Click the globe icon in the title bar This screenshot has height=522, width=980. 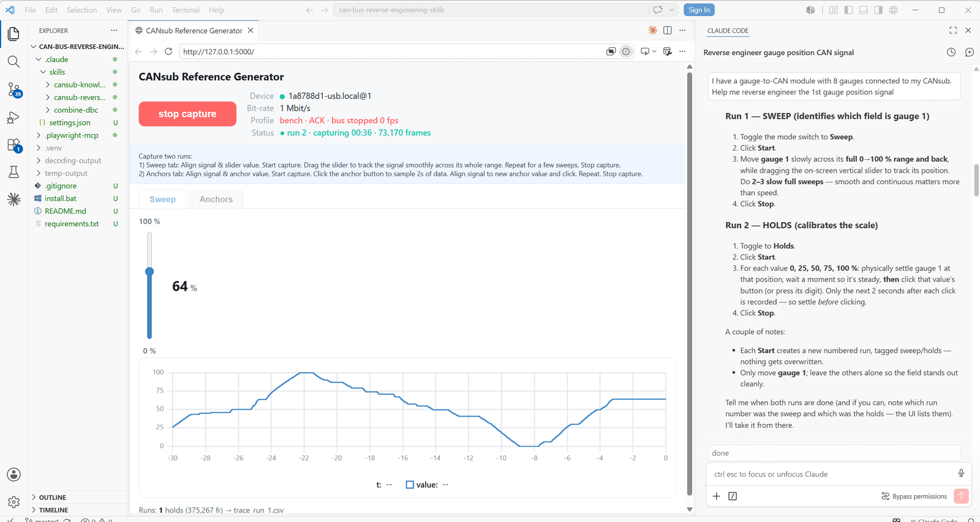pos(894,10)
